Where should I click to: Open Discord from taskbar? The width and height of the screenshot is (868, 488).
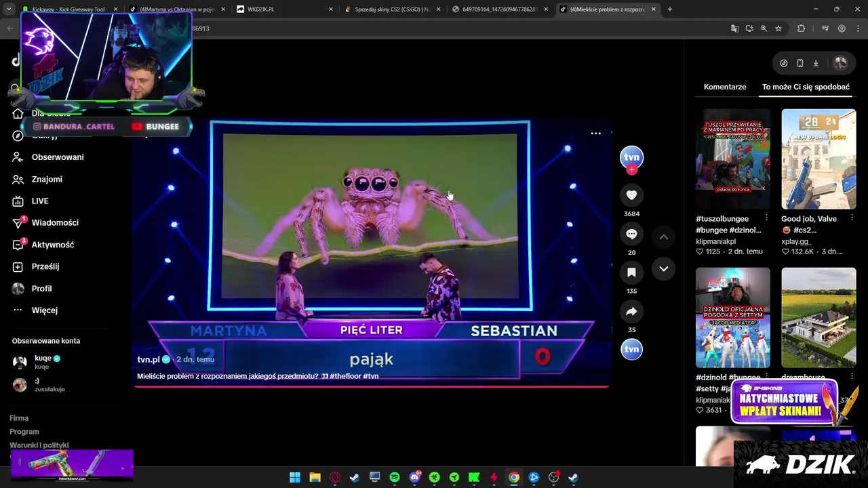click(414, 477)
